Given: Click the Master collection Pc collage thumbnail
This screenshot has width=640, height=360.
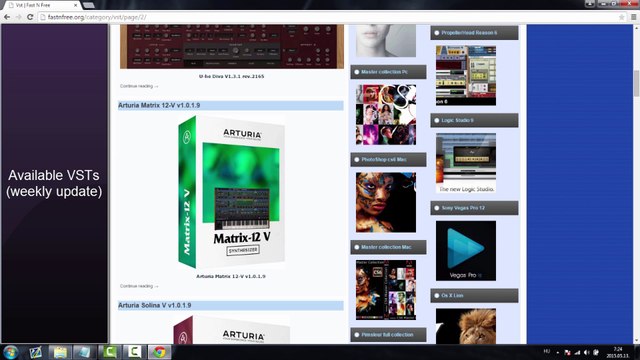Looking at the screenshot, I should (386, 115).
